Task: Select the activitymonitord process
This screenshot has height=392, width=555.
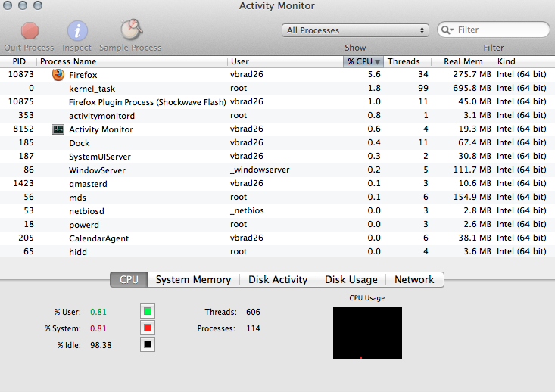Action: click(x=277, y=115)
